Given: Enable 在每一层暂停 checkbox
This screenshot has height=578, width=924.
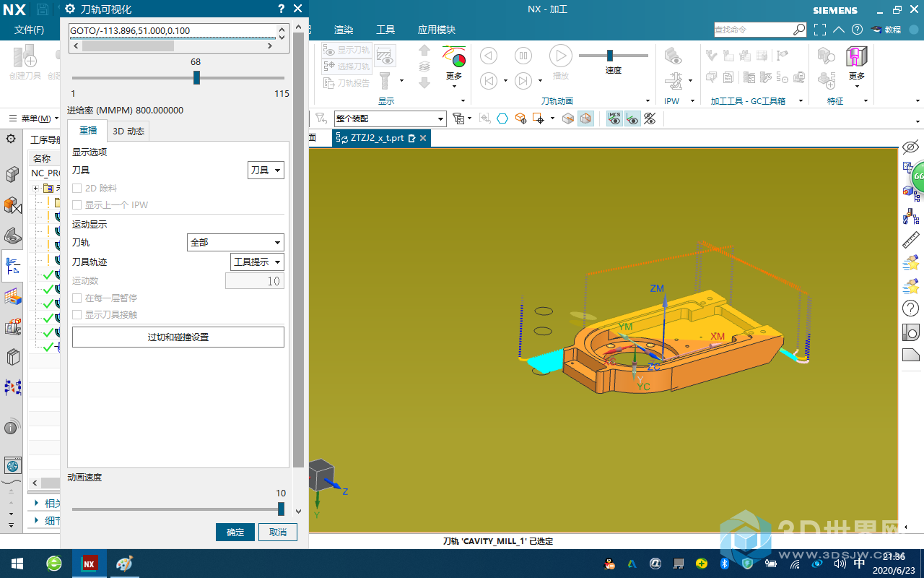Looking at the screenshot, I should click(x=77, y=298).
